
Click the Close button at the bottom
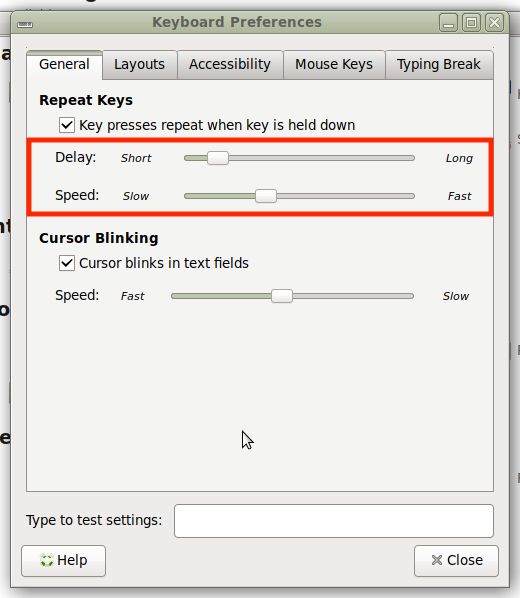coord(456,561)
